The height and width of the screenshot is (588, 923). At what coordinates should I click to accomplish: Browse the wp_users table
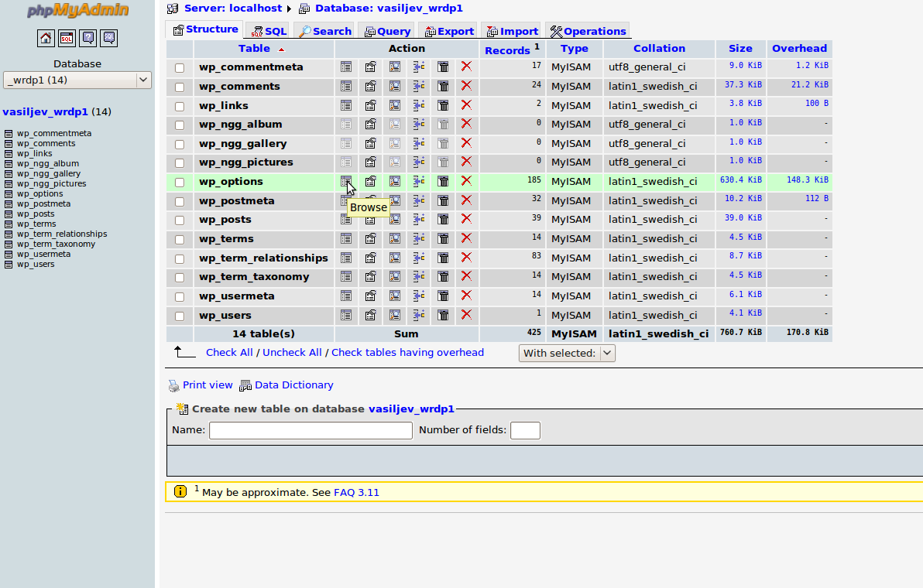coord(346,315)
